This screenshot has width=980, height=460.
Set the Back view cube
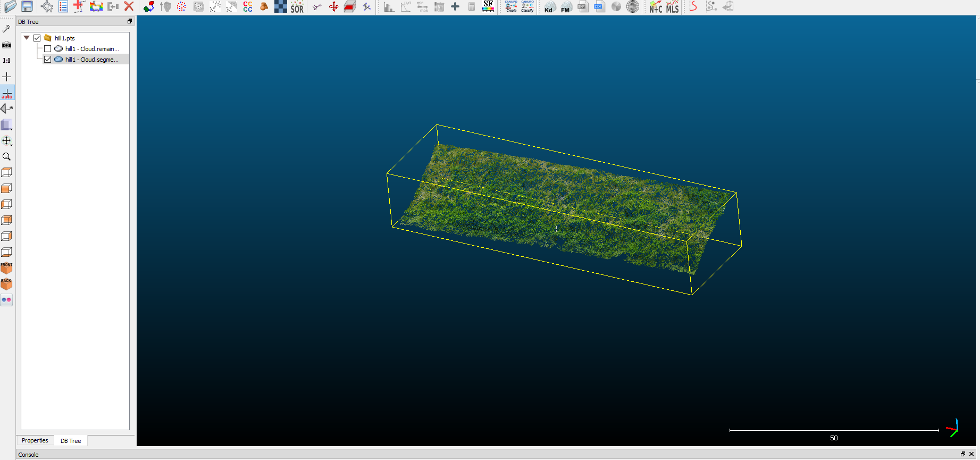click(6, 284)
